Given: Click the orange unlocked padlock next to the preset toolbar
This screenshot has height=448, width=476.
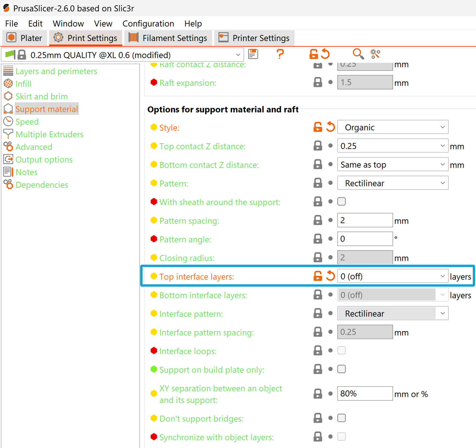Looking at the screenshot, I should (x=314, y=54).
